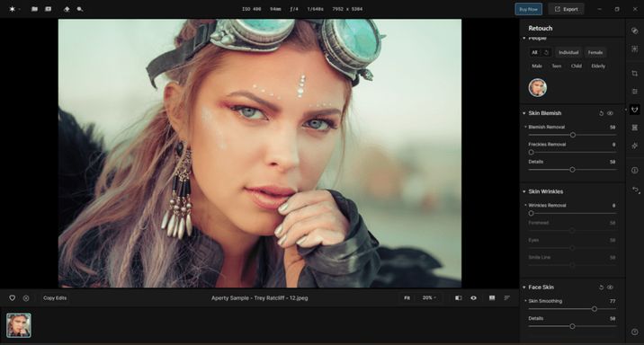Toggle original preview eye in bottom bar

tap(473, 297)
